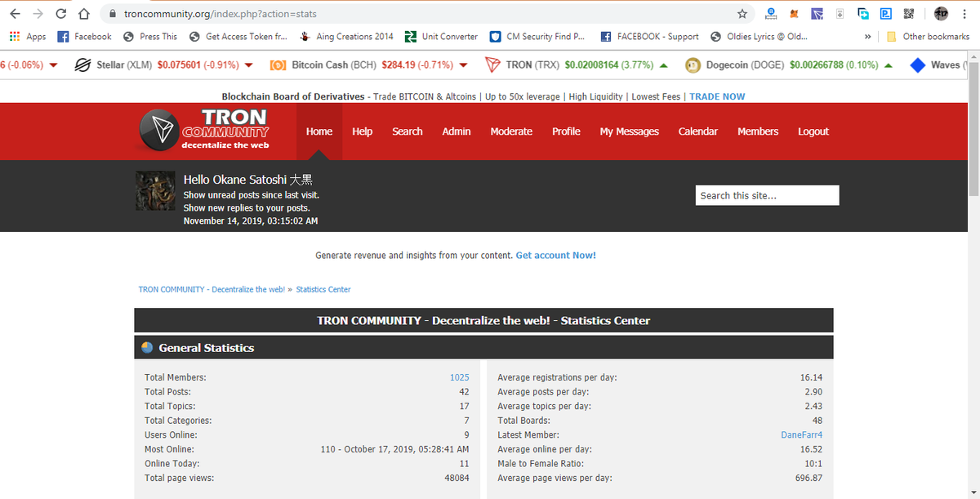Click the TRADE NOW ad link
980x499 pixels.
point(717,96)
